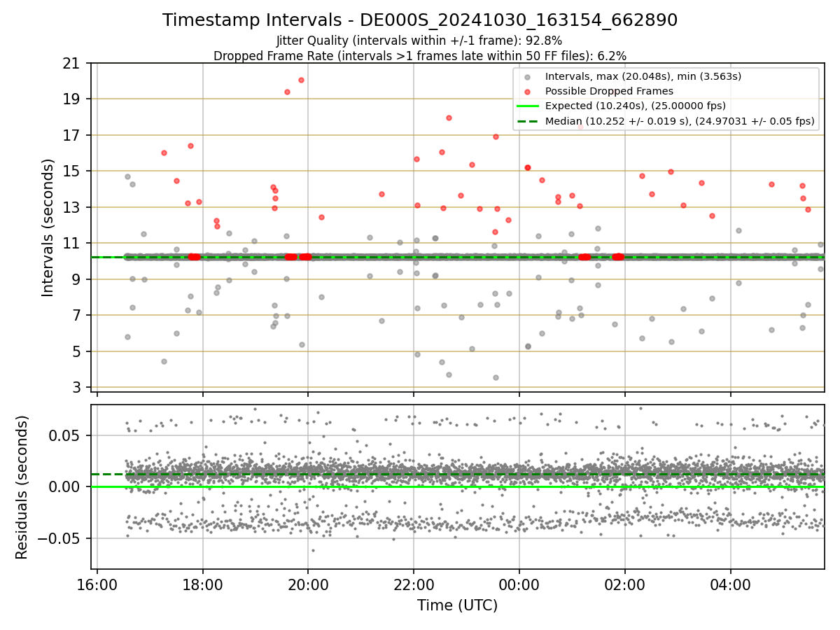Click the gray marker beside the Intervals legend entry

[528, 76]
